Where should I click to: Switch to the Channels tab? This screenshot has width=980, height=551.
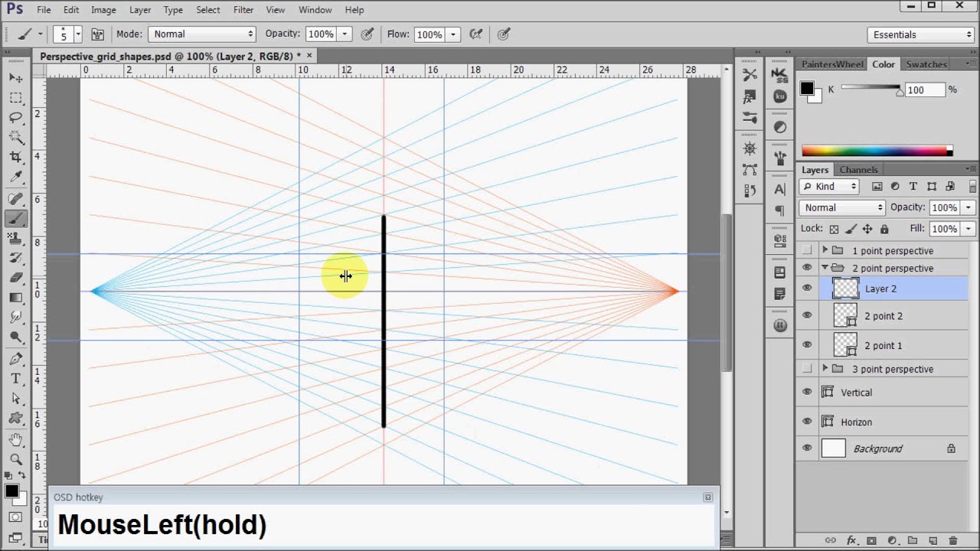[858, 170]
